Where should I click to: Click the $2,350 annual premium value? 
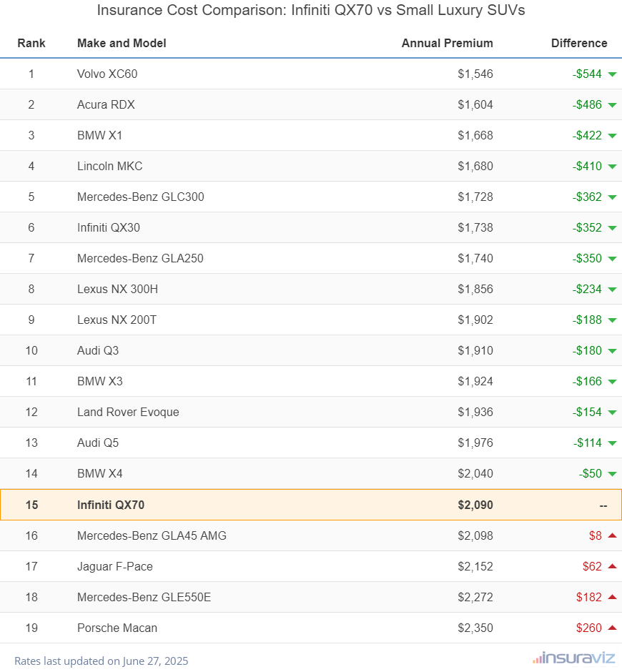[x=475, y=628]
